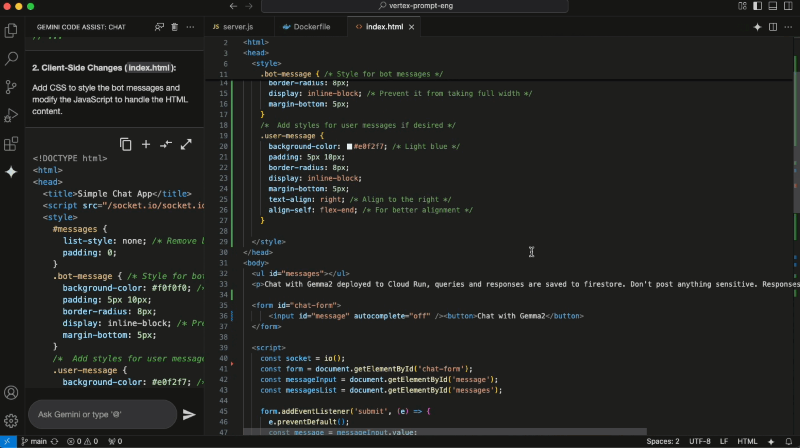The width and height of the screenshot is (800, 448).
Task: Click the Gemini Code Assist sparkle icon
Action: [11, 172]
